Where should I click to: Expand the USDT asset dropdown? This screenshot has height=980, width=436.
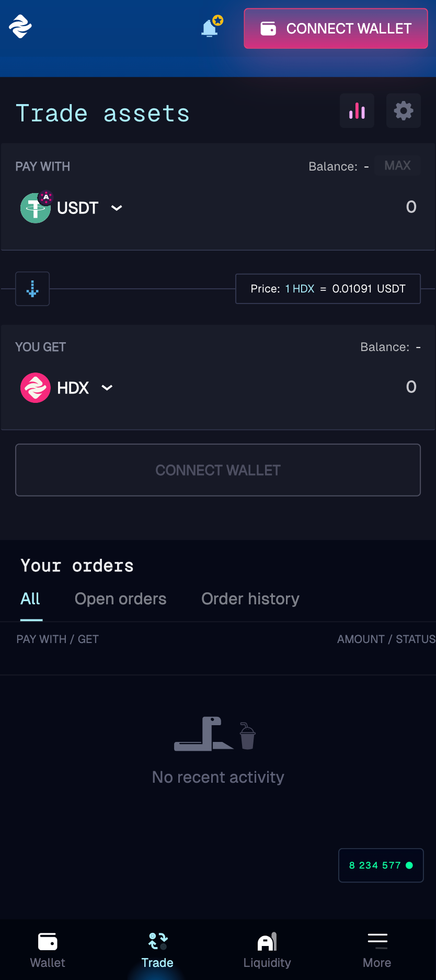pos(117,208)
